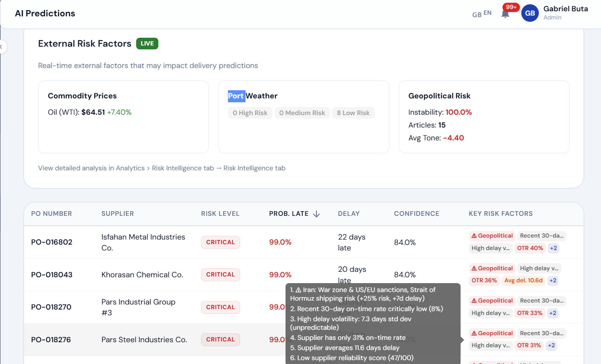Click the 99+ notification count badge
Image resolution: width=601 pixels, height=364 pixels.
(x=511, y=7)
